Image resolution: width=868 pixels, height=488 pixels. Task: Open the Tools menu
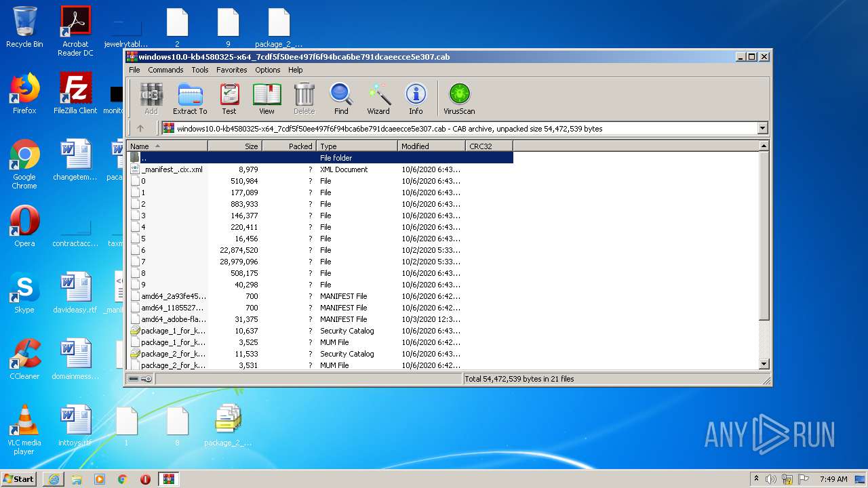pyautogui.click(x=200, y=70)
